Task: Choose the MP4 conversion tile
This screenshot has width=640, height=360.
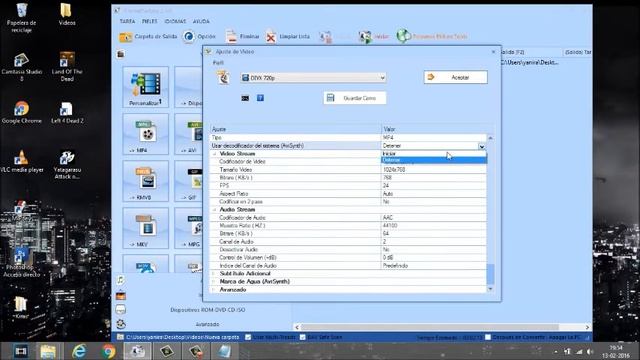Action: pos(146,134)
